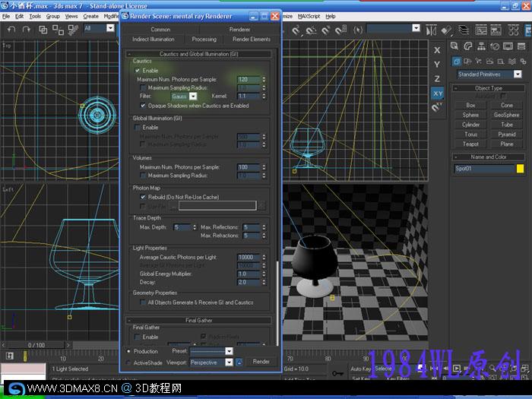Select the XY plane constraint button
Viewport: 532px width, 399px height.
[x=437, y=93]
